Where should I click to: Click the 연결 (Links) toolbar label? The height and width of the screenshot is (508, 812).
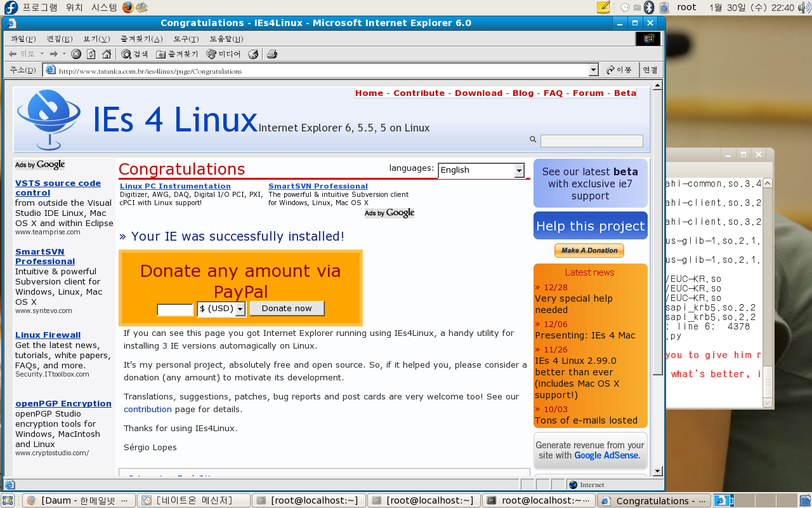point(650,70)
